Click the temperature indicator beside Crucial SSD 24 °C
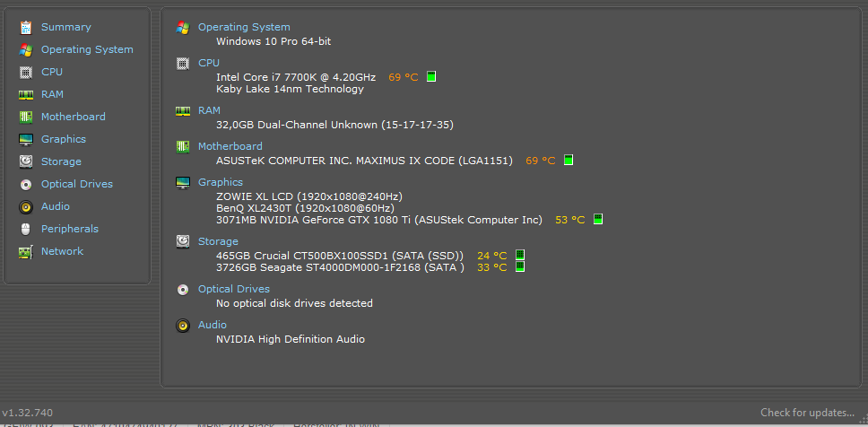This screenshot has width=868, height=427. pos(520,256)
